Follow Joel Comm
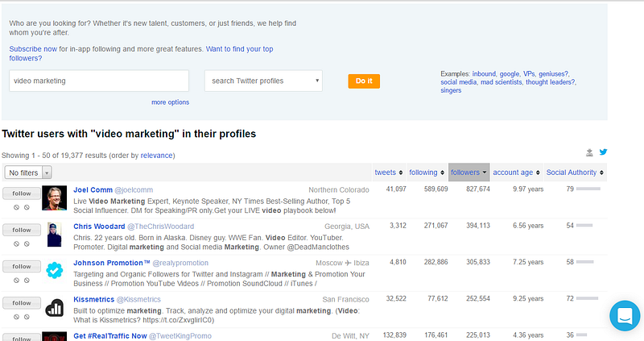This screenshot has width=644, height=341. point(22,193)
